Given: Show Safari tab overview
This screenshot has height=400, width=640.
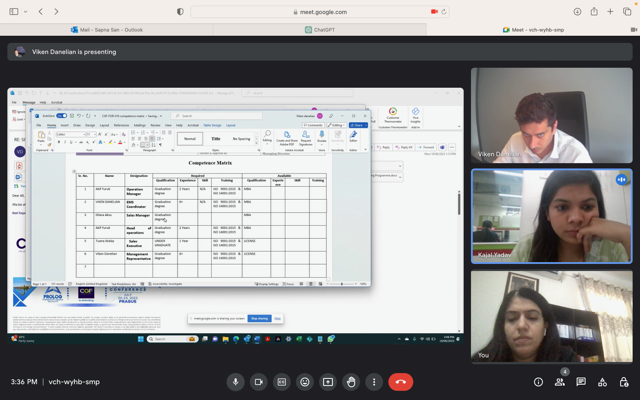Looking at the screenshot, I should pos(627,11).
